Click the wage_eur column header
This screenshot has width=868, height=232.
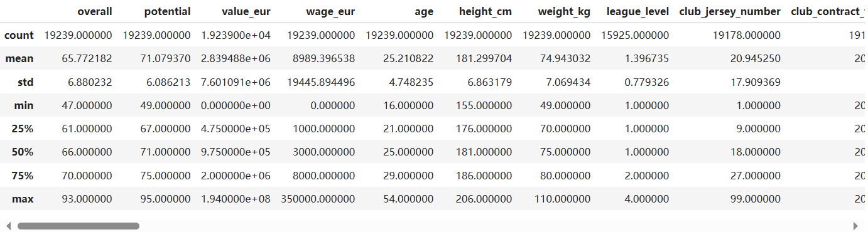[x=332, y=12]
